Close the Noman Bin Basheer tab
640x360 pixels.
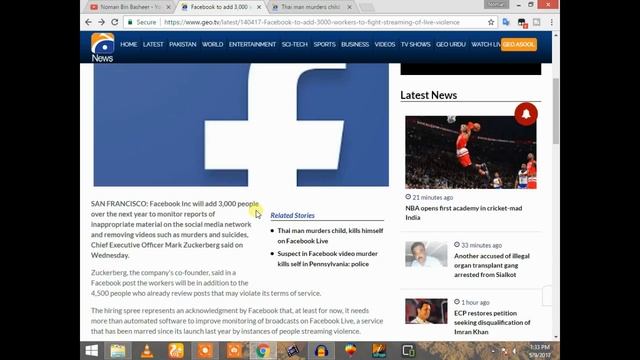[169, 7]
